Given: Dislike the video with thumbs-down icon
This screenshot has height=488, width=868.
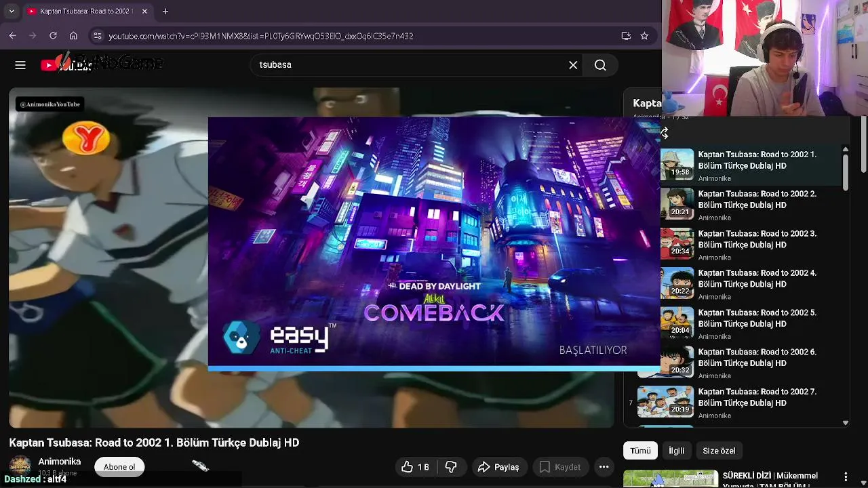Looking at the screenshot, I should click(451, 467).
